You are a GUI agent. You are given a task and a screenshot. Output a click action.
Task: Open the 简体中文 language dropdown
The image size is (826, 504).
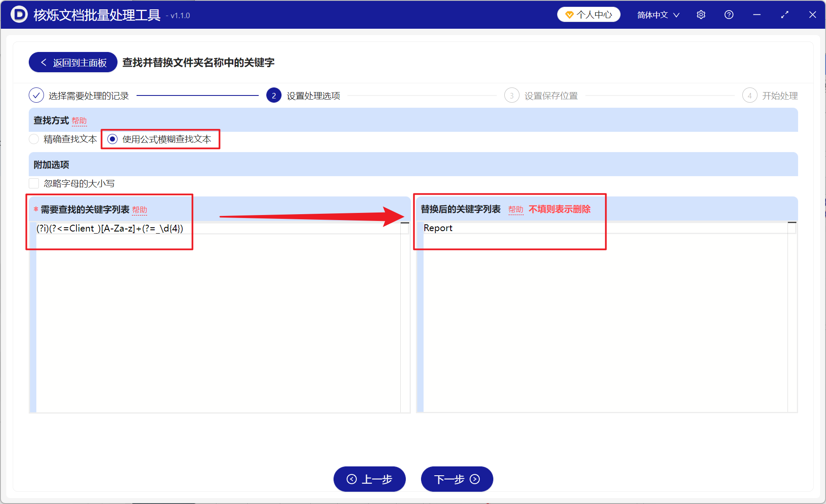pyautogui.click(x=658, y=14)
